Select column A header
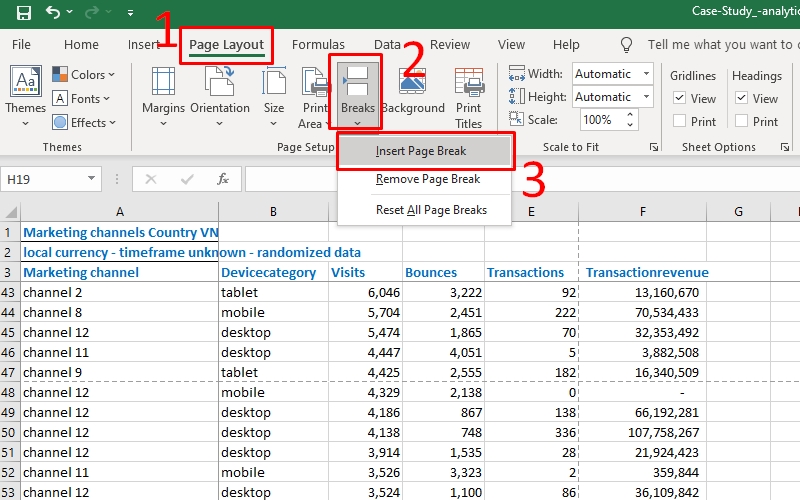800x500 pixels. click(119, 212)
